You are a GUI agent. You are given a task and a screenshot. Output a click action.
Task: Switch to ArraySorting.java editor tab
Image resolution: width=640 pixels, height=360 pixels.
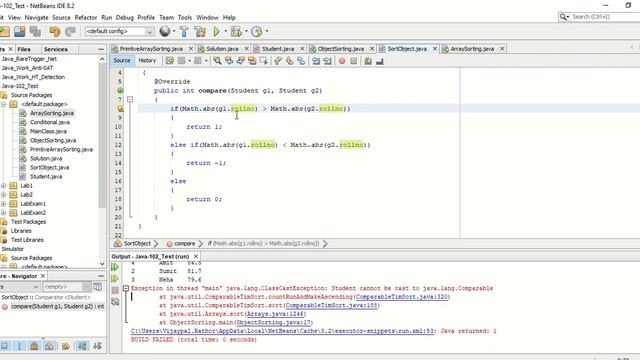click(472, 49)
